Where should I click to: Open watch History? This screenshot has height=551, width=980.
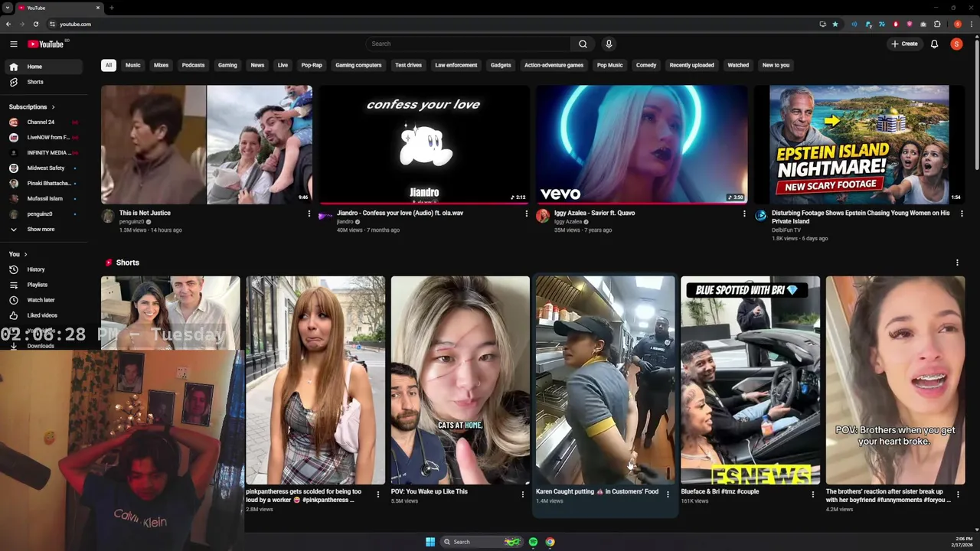coord(43,269)
